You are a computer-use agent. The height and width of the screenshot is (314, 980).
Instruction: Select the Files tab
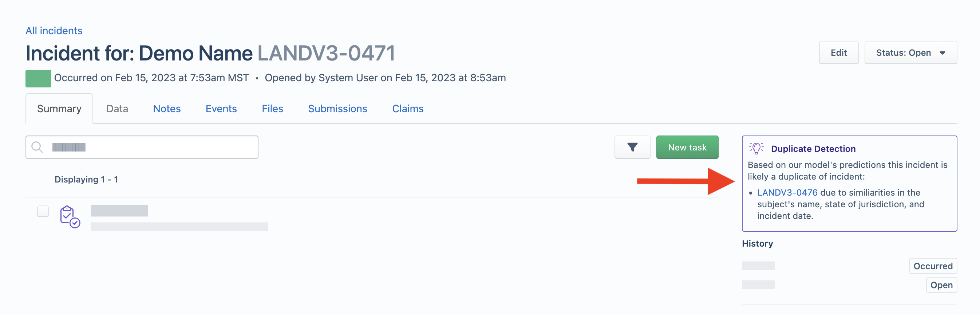click(x=272, y=109)
